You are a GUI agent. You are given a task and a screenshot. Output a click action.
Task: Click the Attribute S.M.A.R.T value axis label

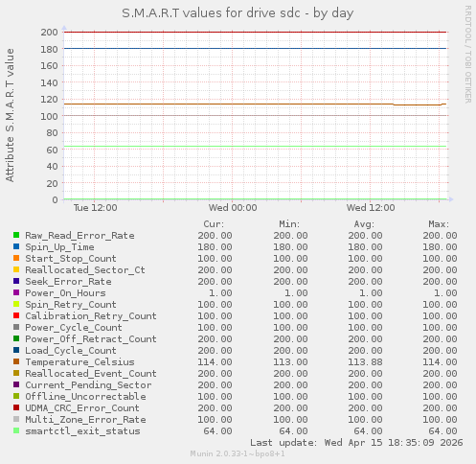[10, 115]
